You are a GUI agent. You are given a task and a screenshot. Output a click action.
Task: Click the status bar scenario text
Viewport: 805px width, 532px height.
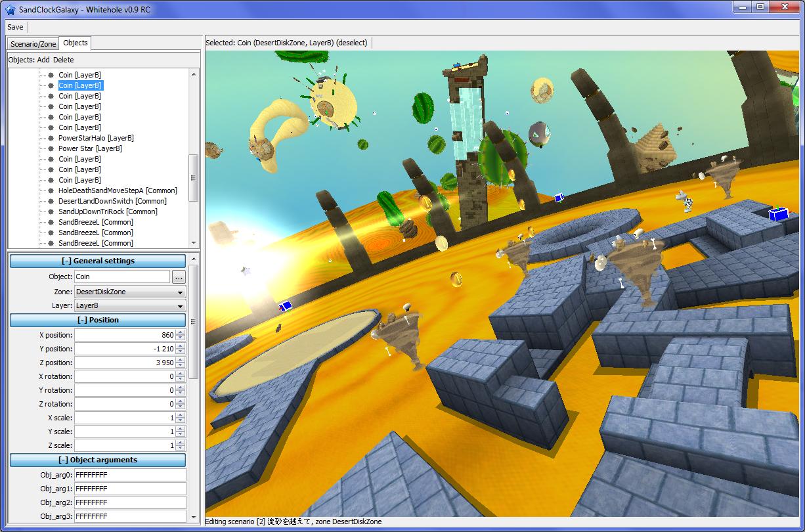tap(294, 521)
